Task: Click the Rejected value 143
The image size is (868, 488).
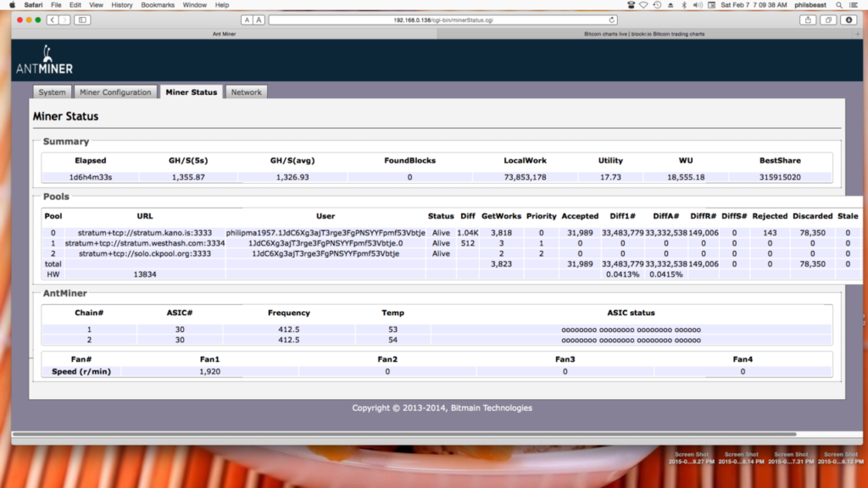Action: pyautogui.click(x=770, y=233)
